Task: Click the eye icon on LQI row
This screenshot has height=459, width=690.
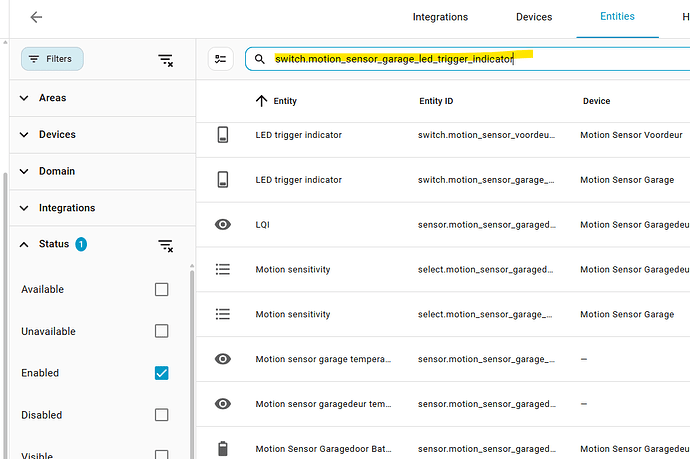Action: (224, 225)
